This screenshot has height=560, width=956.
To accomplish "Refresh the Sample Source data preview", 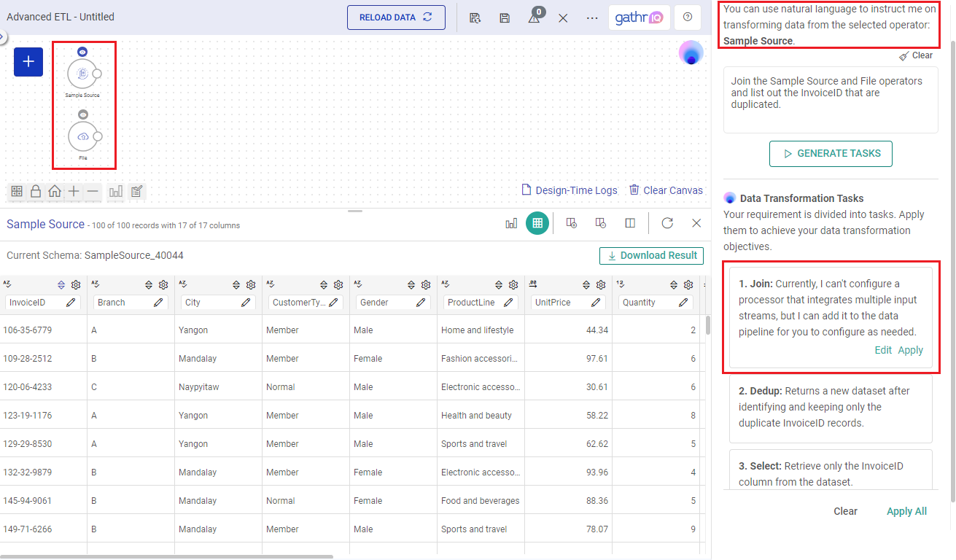I will (x=667, y=223).
